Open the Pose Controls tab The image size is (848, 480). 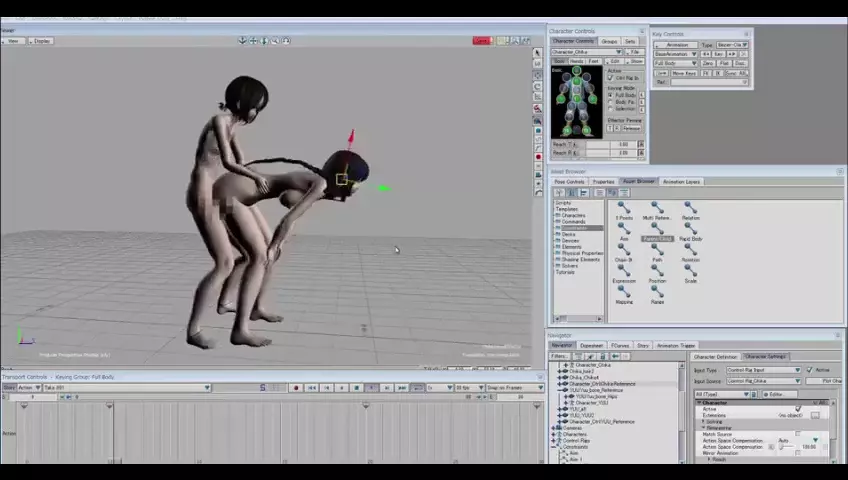coord(569,182)
